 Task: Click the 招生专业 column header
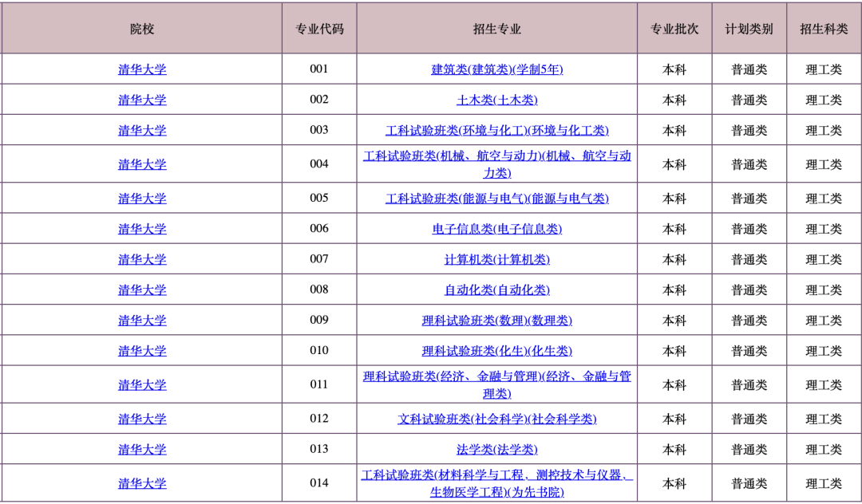496,29
